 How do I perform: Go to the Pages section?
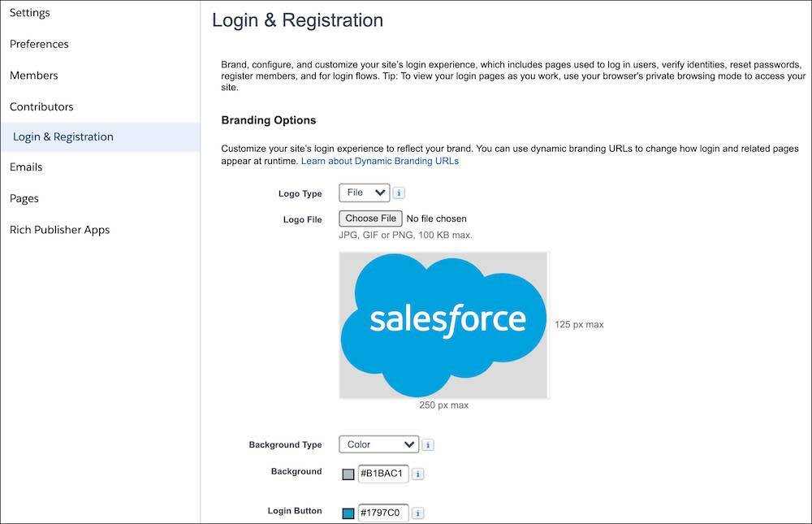click(x=24, y=197)
